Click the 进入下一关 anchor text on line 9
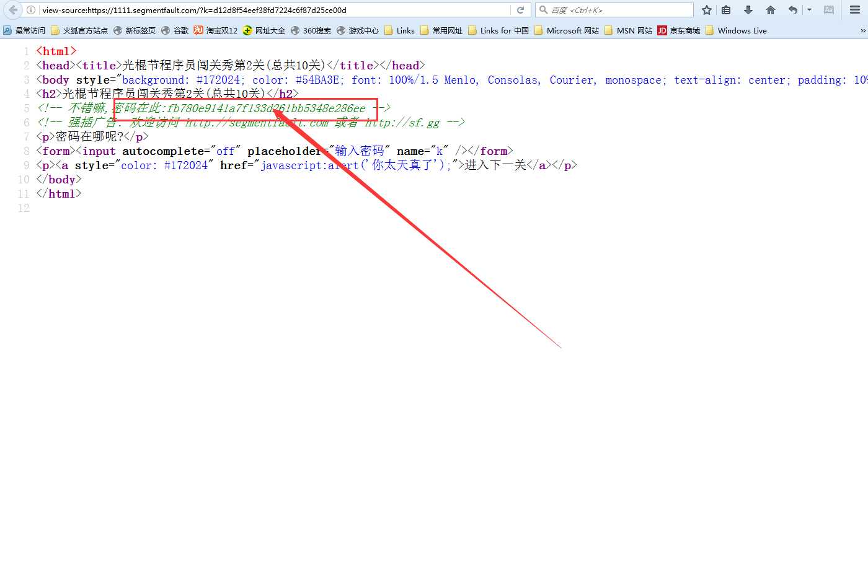 (495, 165)
